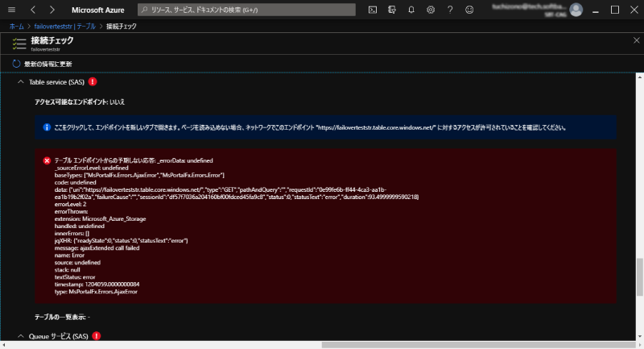Collapse the Table service (SAS) section
The height and width of the screenshot is (349, 644).
[21, 81]
